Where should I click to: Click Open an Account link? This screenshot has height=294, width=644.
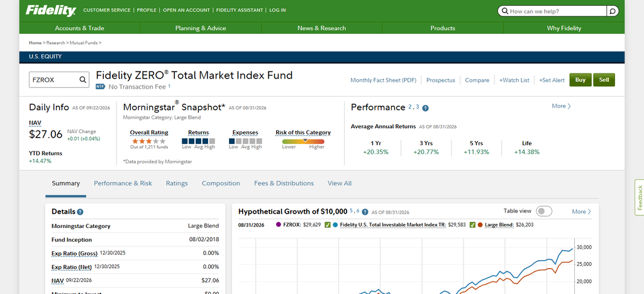(x=186, y=10)
